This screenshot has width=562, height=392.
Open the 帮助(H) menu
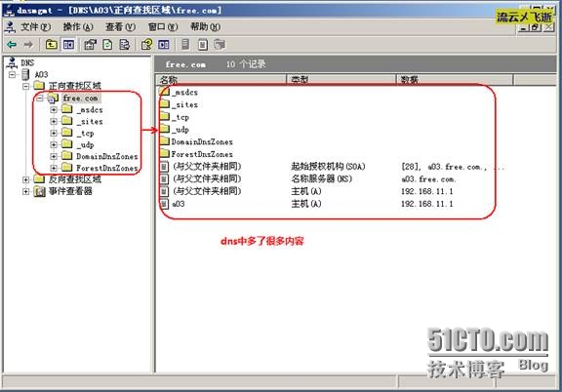[x=205, y=27]
